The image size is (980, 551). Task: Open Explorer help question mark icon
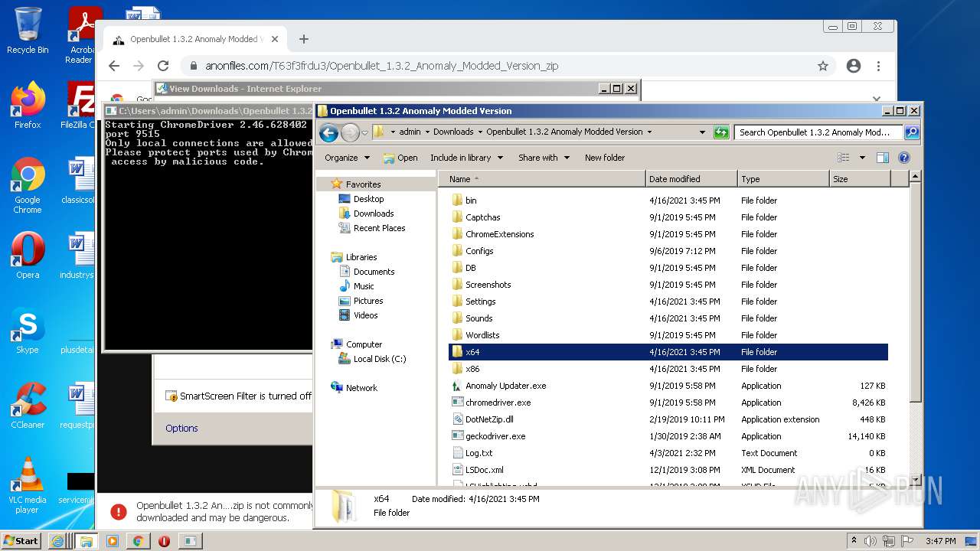tap(903, 158)
